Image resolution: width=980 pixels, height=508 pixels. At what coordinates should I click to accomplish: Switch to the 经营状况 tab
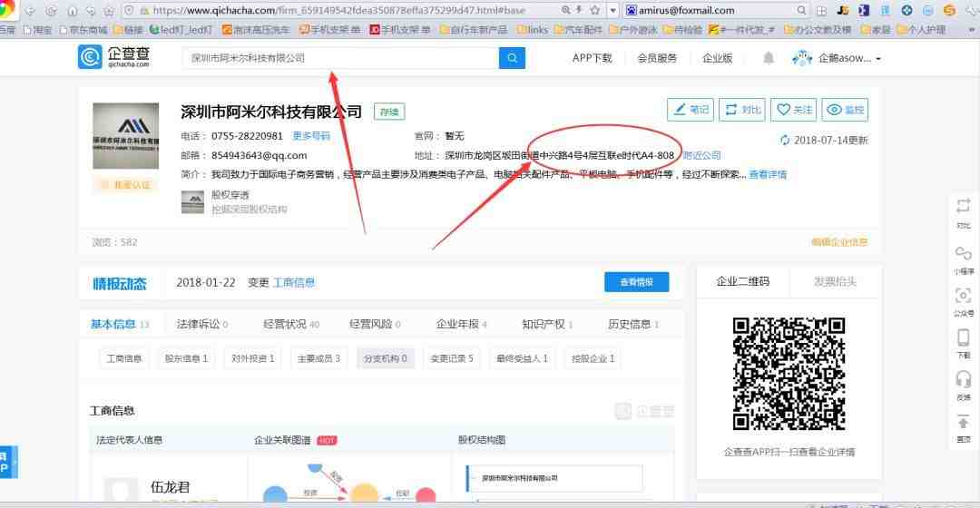coord(291,324)
